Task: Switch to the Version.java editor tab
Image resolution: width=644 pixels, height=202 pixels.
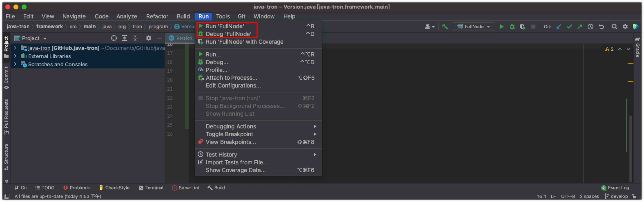Action: [182, 38]
